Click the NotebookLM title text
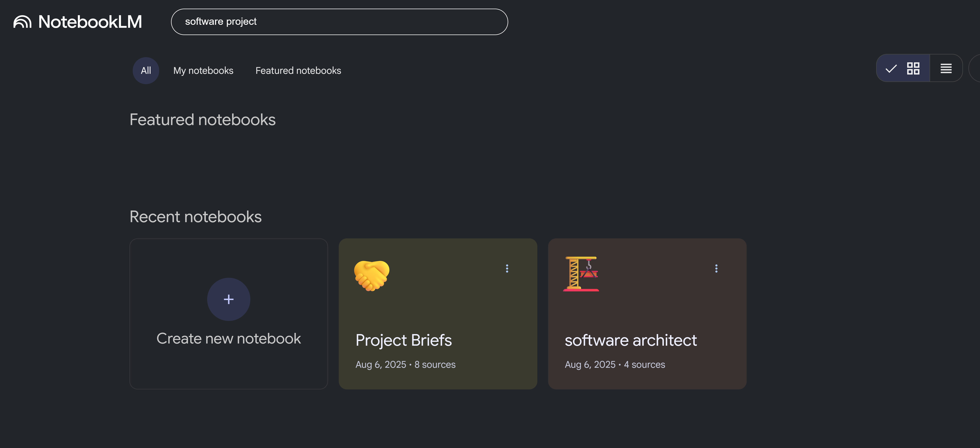The image size is (980, 448). [90, 22]
